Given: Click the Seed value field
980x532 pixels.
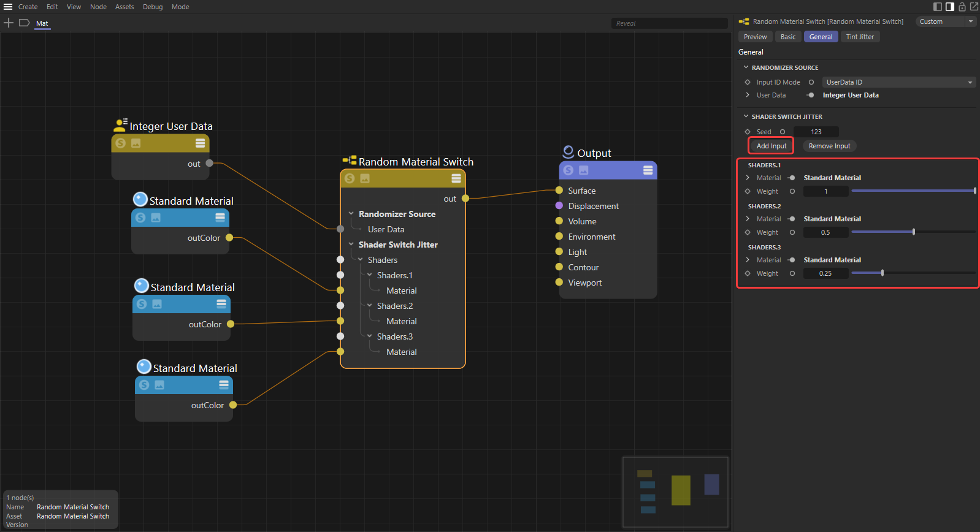Looking at the screenshot, I should tap(816, 132).
